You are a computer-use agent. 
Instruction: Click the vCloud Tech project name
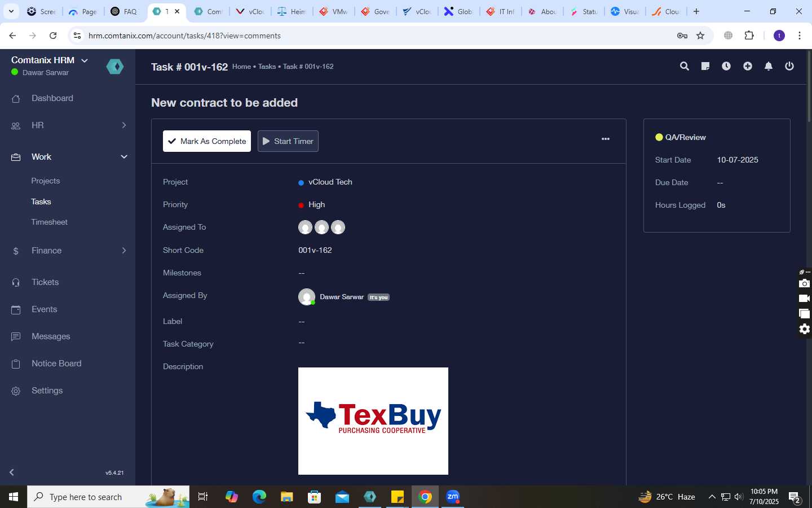(x=330, y=182)
